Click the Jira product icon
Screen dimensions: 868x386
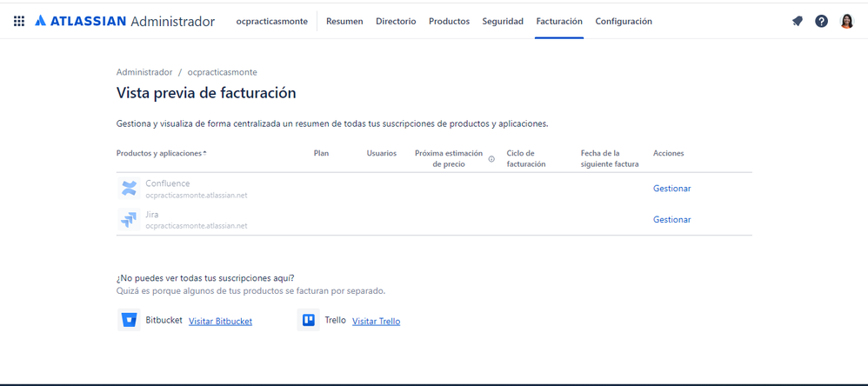pos(129,220)
